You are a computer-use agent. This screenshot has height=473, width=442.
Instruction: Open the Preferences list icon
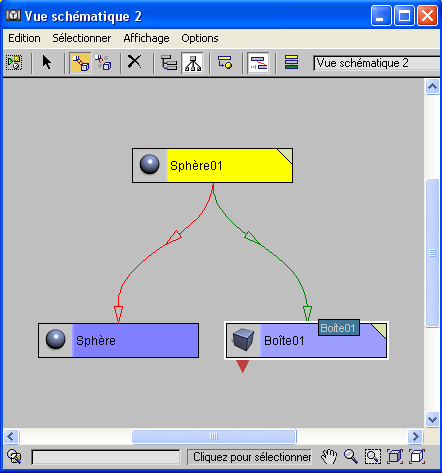291,63
